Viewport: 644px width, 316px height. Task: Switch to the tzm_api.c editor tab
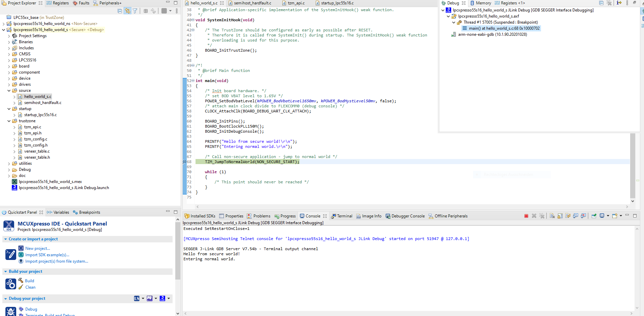[x=295, y=3]
